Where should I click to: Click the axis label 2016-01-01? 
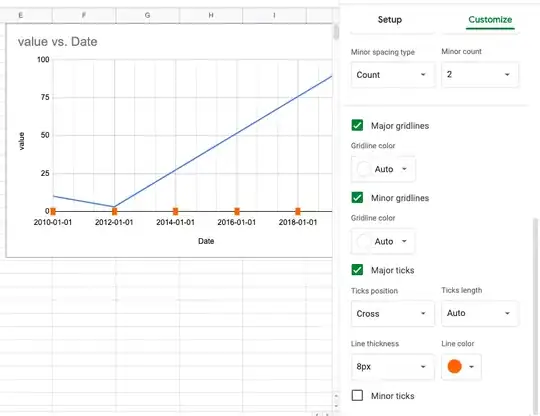point(237,222)
